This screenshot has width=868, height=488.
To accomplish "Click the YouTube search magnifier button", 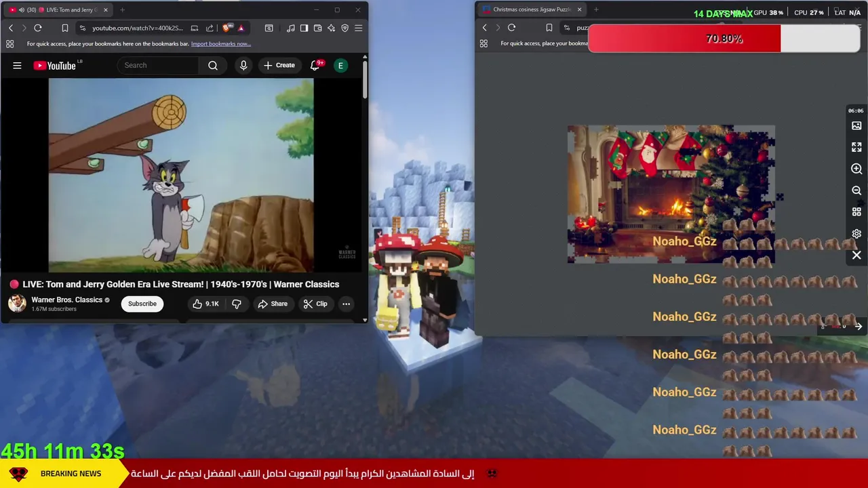I will [x=213, y=65].
